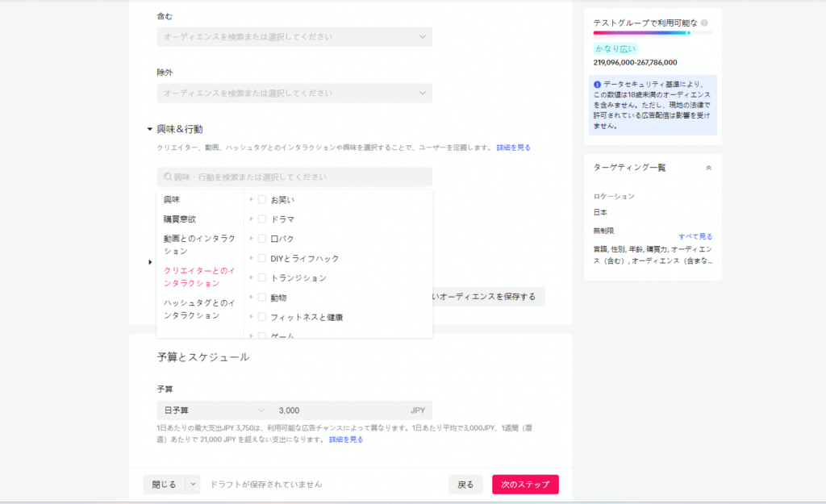Click the help icon beside テストグループで利用可能な
Screen dimensions: 826x504
coord(705,23)
